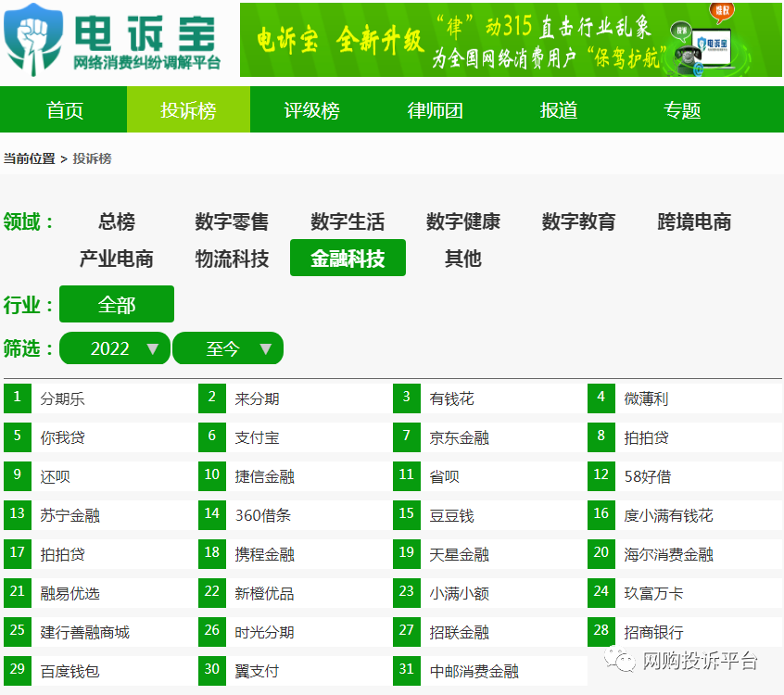Select the 数字生活 domain filter
This screenshot has height=695, width=784.
[x=348, y=221]
